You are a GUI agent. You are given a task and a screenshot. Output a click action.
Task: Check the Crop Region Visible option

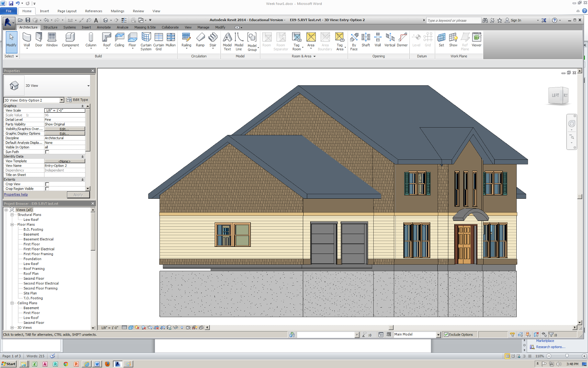[47, 188]
